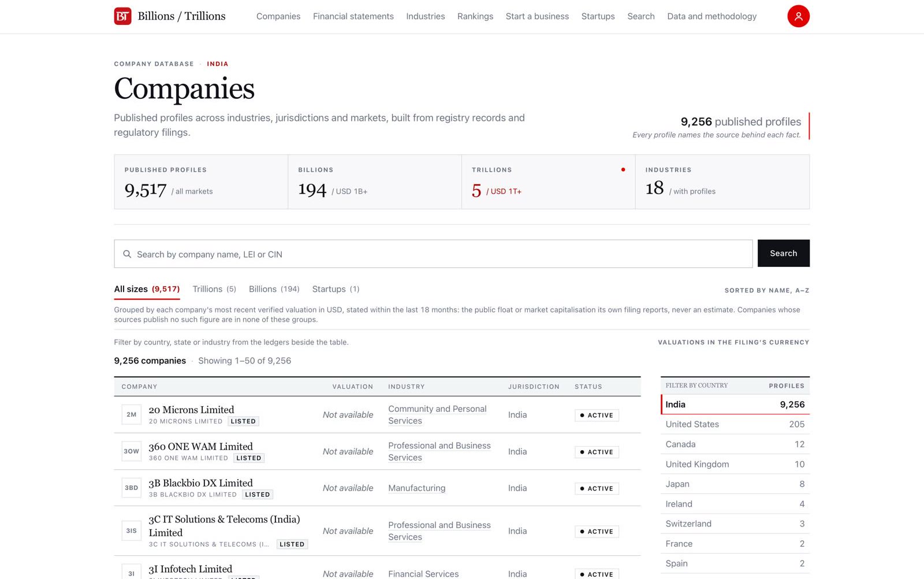Open the 360 ONE WAM Limited profile

click(201, 447)
